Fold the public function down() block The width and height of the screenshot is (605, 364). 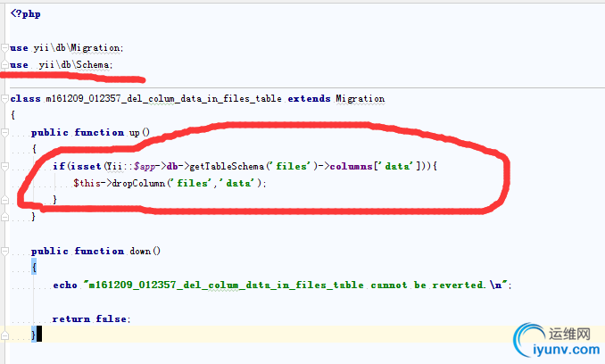point(4,252)
